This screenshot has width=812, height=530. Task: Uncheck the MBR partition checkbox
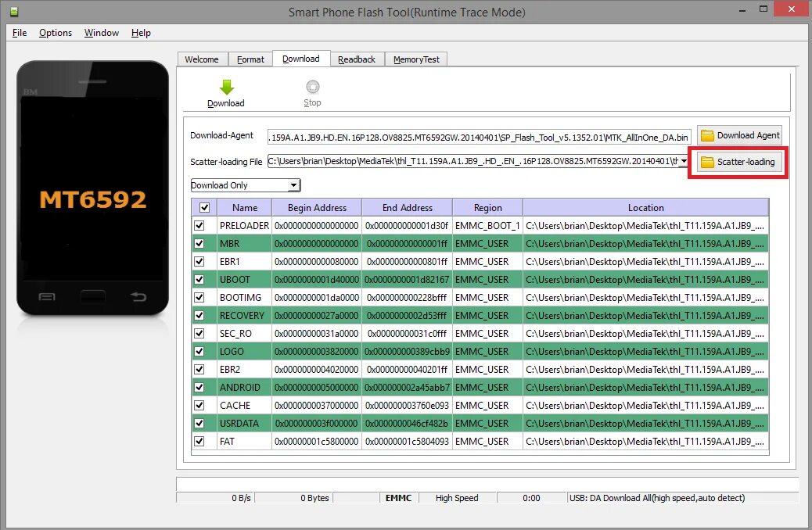(x=199, y=244)
